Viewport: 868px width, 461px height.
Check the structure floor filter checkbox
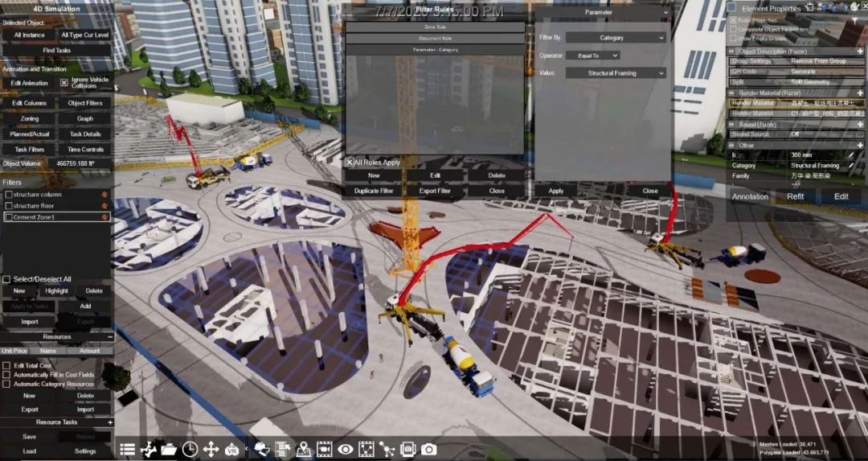pyautogui.click(x=8, y=206)
